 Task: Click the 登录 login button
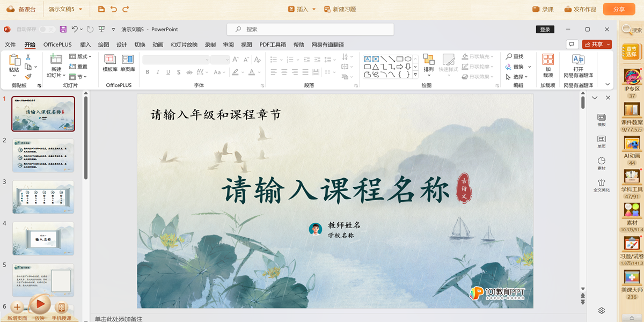coord(545,30)
